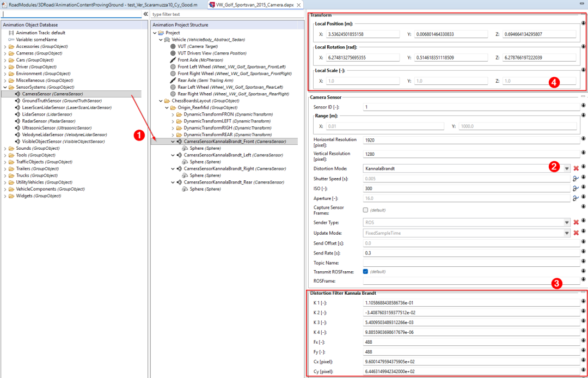Image resolution: width=588 pixels, height=378 pixels.
Task: Collapse the SensorSystems group node
Action: point(5,87)
